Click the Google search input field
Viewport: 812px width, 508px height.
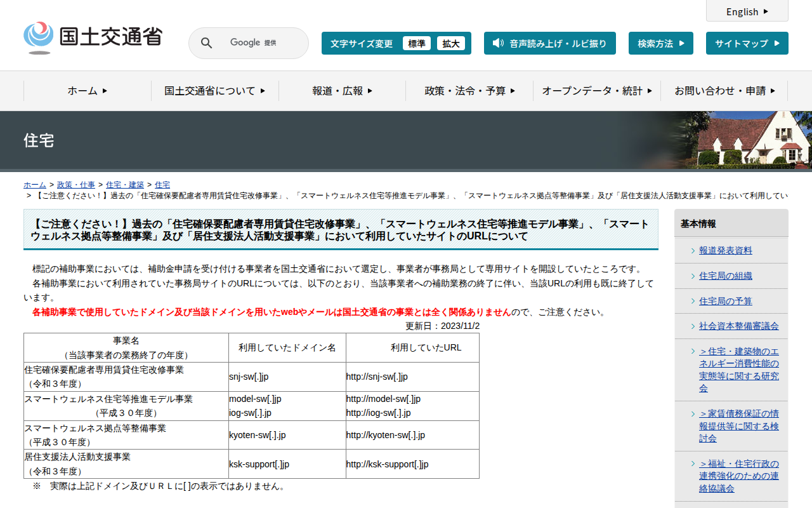pyautogui.click(x=260, y=43)
